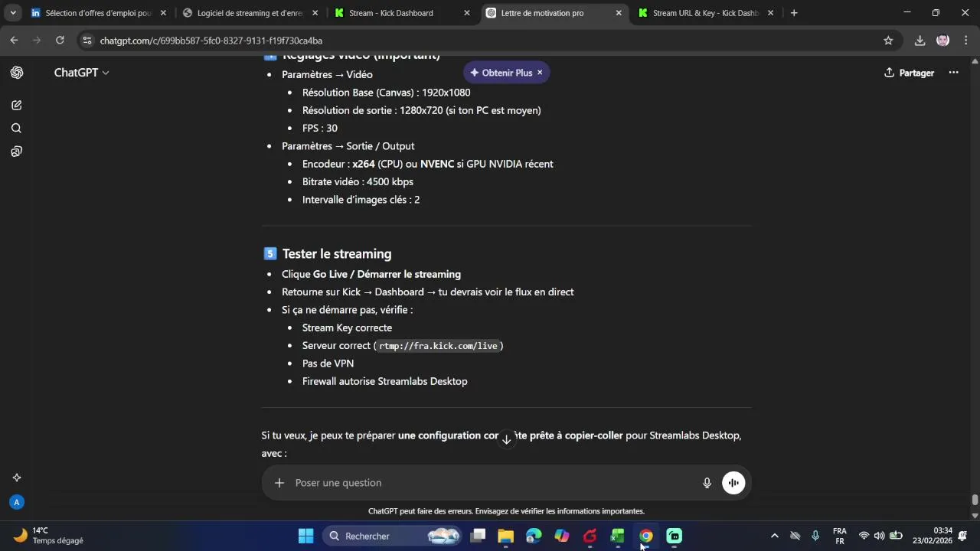Open the Windows Start button
Image resolution: width=980 pixels, height=551 pixels.
pyautogui.click(x=305, y=536)
